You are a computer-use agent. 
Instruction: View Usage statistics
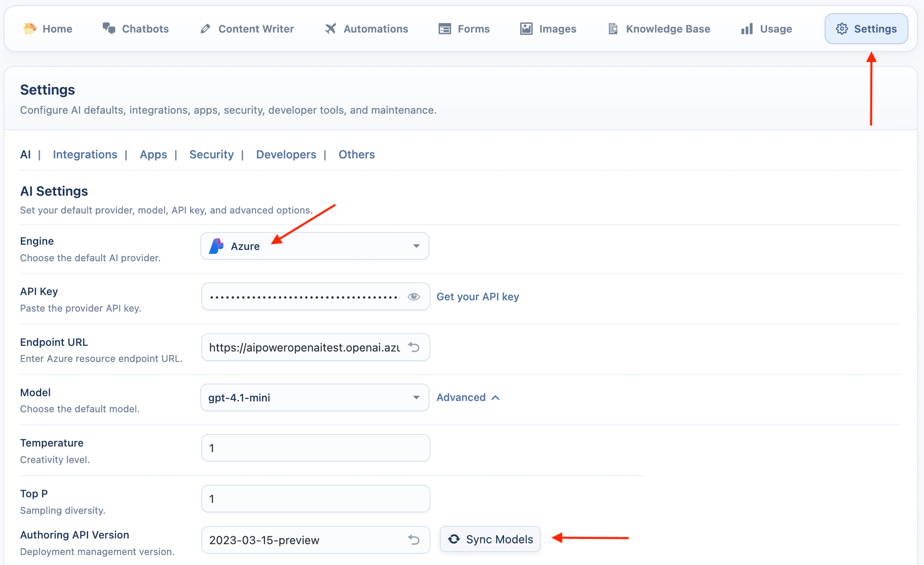(x=747, y=29)
